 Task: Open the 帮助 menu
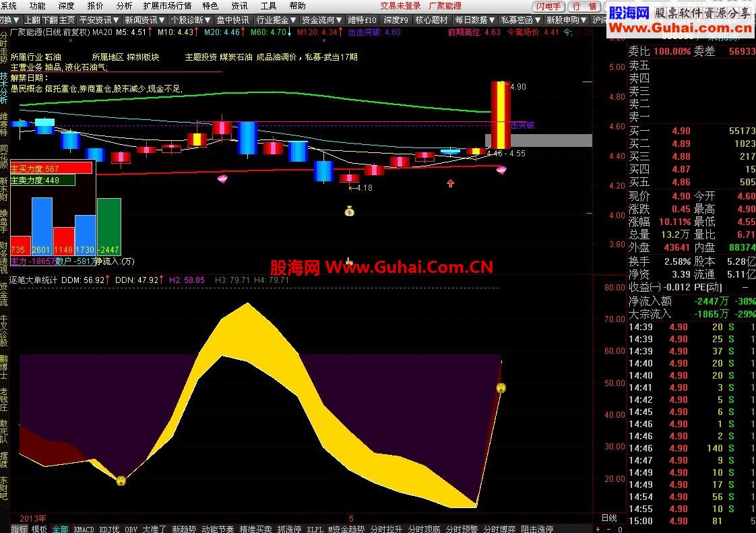(x=298, y=6)
